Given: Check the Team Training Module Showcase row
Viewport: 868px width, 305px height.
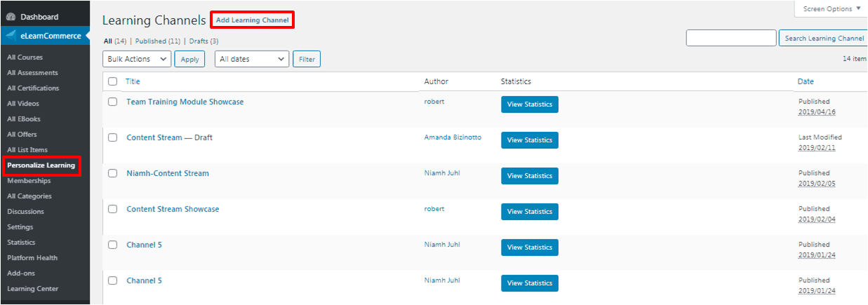Looking at the screenshot, I should pyautogui.click(x=112, y=102).
